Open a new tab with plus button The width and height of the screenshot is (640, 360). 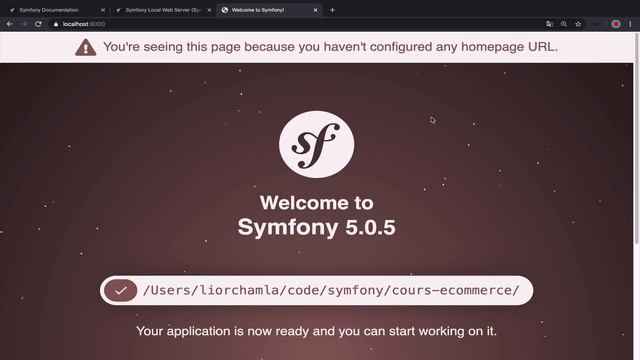click(332, 10)
